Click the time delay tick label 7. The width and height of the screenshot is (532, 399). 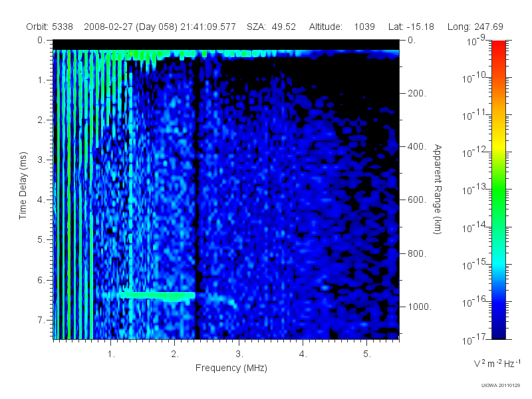(41, 320)
